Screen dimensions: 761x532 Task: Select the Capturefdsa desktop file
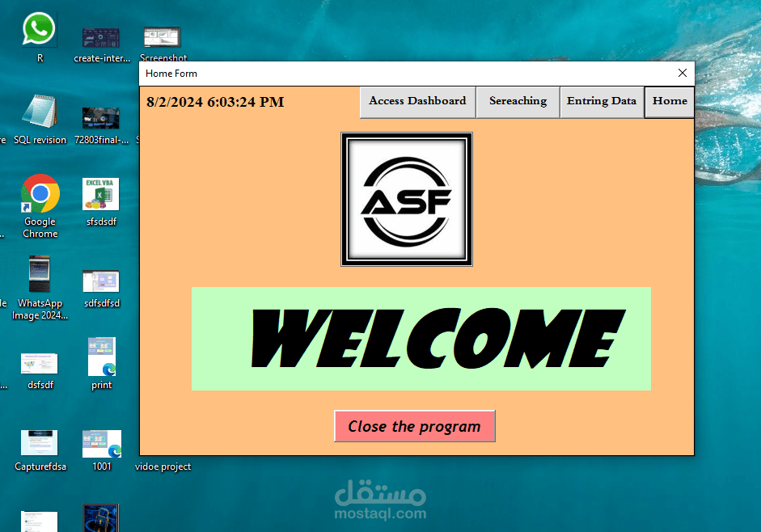pyautogui.click(x=40, y=450)
